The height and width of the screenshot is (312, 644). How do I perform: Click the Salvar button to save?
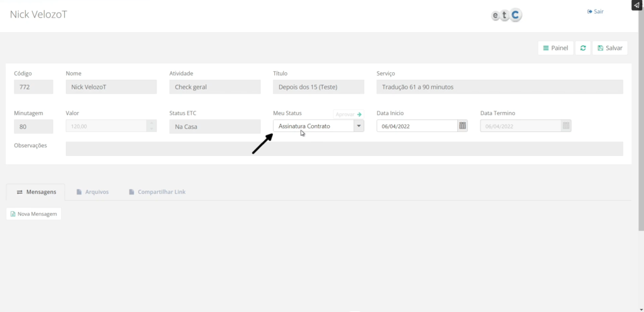tap(609, 48)
